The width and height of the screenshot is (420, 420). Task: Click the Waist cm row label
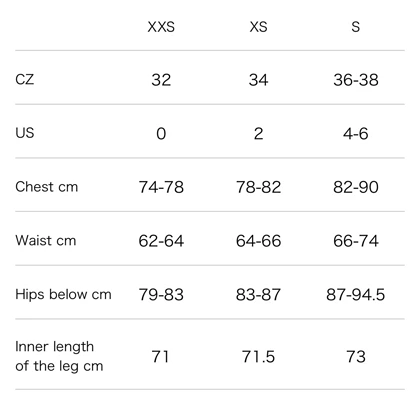[x=46, y=240]
